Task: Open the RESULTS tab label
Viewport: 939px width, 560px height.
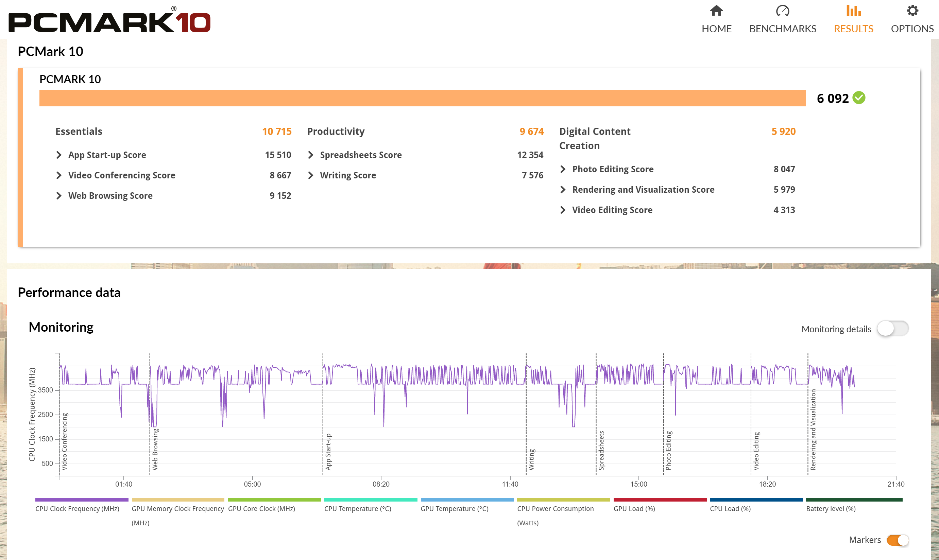Action: click(x=853, y=29)
